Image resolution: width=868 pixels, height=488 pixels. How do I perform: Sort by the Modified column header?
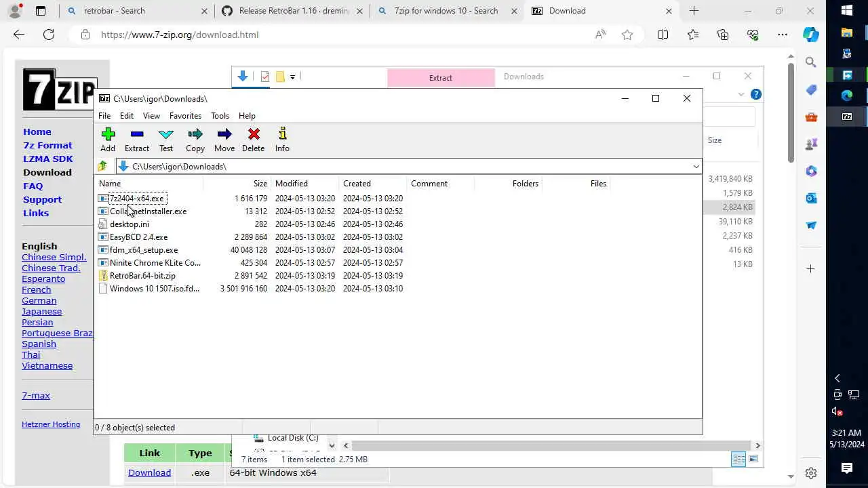(304, 184)
